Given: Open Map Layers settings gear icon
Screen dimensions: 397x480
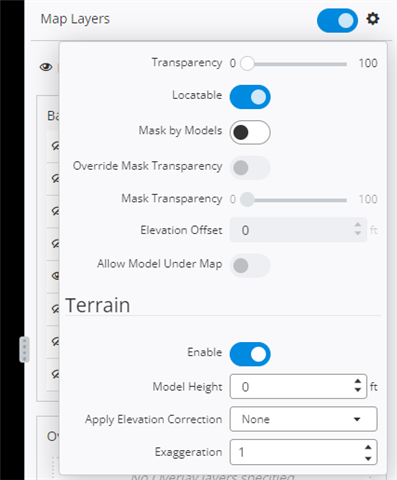Looking at the screenshot, I should (373, 19).
